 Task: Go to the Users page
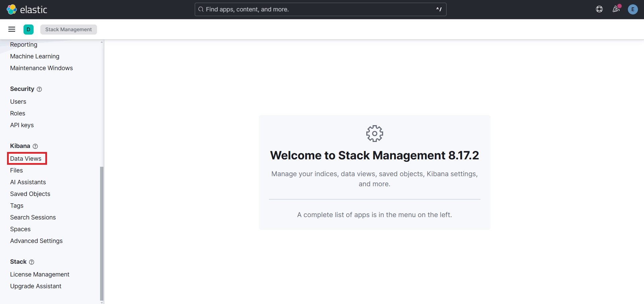coord(18,102)
